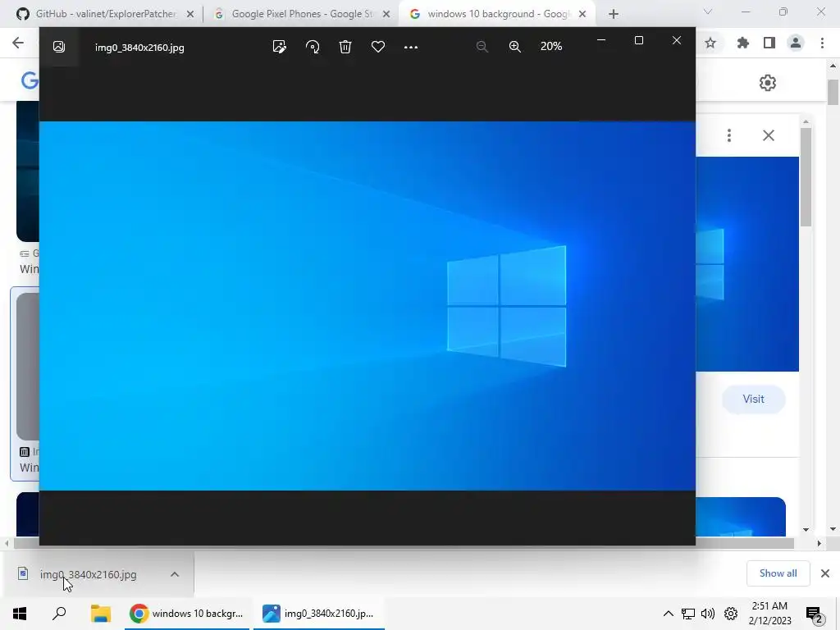Image resolution: width=840 pixels, height=630 pixels.
Task: Open Chrome's three-dot menu
Action: tap(822, 43)
